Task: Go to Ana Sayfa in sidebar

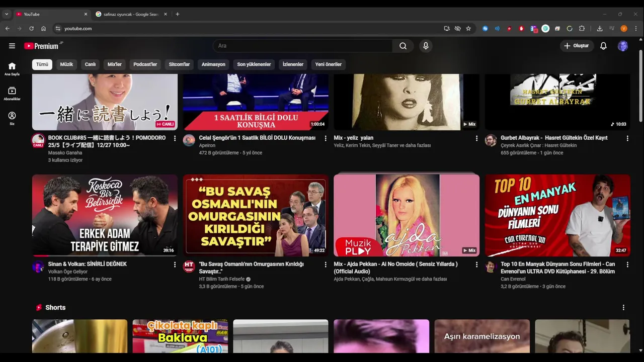Action: [12, 69]
